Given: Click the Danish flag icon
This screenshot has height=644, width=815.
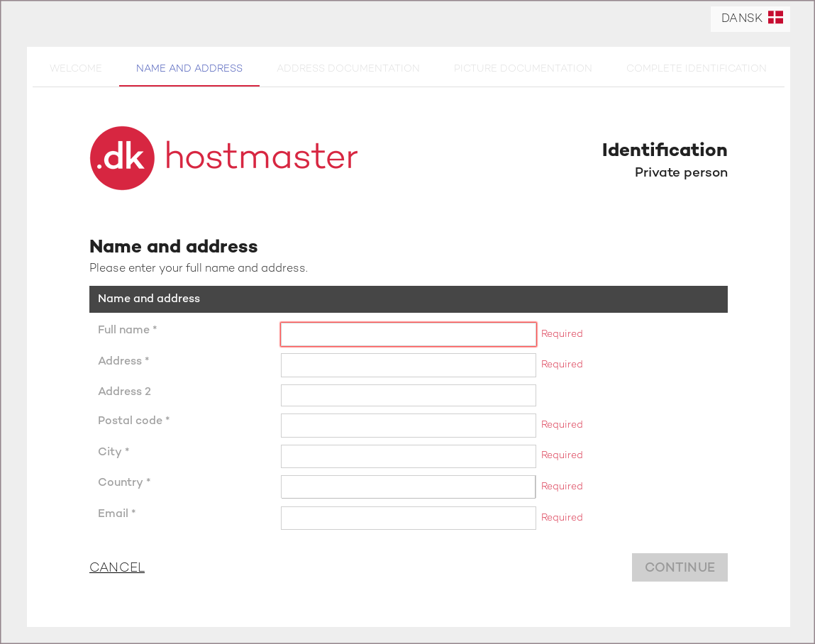Looking at the screenshot, I should pos(775,18).
